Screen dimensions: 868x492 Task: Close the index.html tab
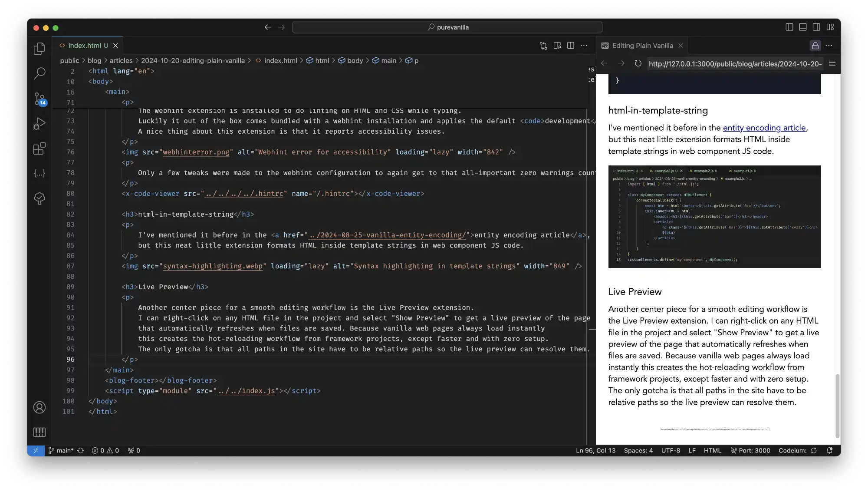[x=115, y=46]
